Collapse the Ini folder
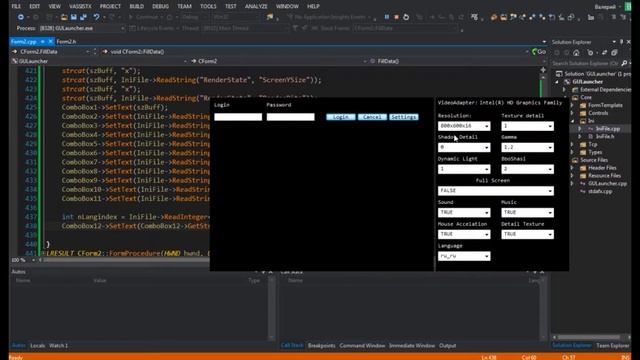Image resolution: width=640 pixels, height=360 pixels. [x=572, y=121]
